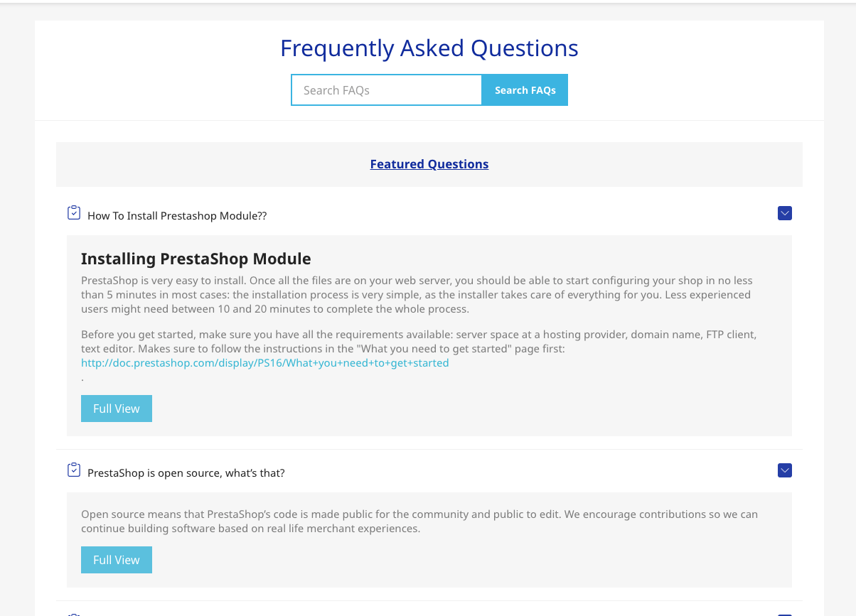Click the blue Search FAQs button
Viewport: 856px width, 616px height.
pyautogui.click(x=525, y=90)
